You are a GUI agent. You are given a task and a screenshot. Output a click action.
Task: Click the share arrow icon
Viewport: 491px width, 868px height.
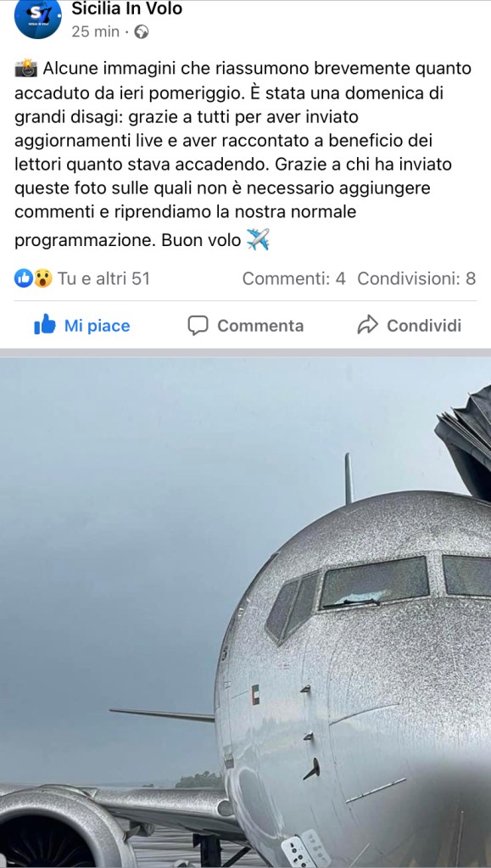click(367, 326)
